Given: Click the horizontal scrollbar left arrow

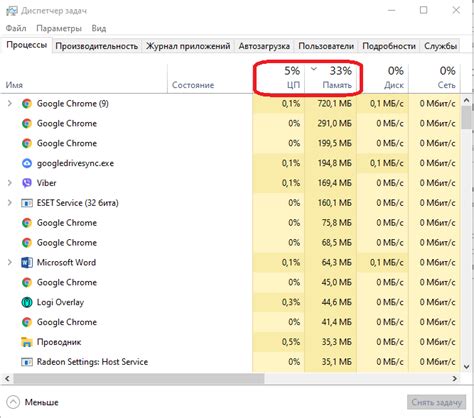Looking at the screenshot, I should 7,379.
